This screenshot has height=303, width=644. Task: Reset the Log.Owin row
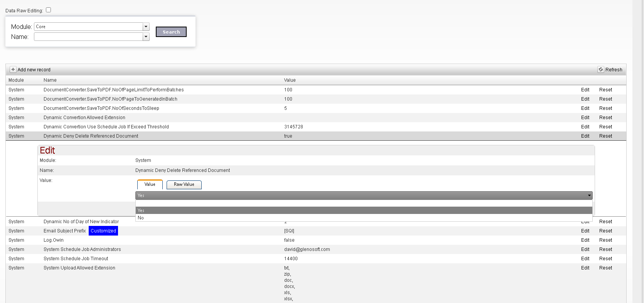click(605, 240)
